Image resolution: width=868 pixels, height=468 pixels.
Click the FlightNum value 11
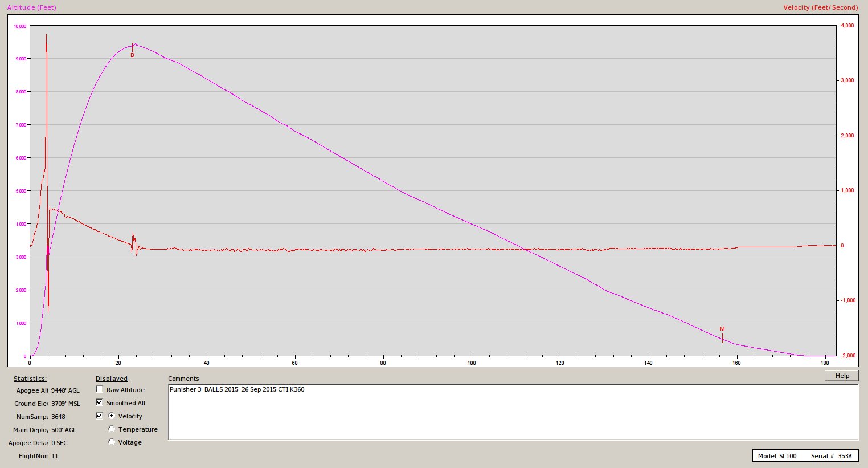55,456
